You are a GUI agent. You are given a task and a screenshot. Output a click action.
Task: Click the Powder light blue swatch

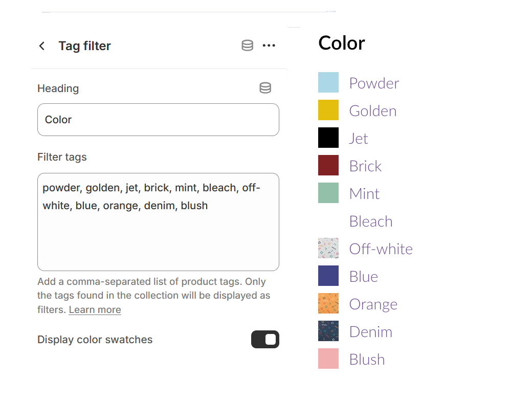328,82
